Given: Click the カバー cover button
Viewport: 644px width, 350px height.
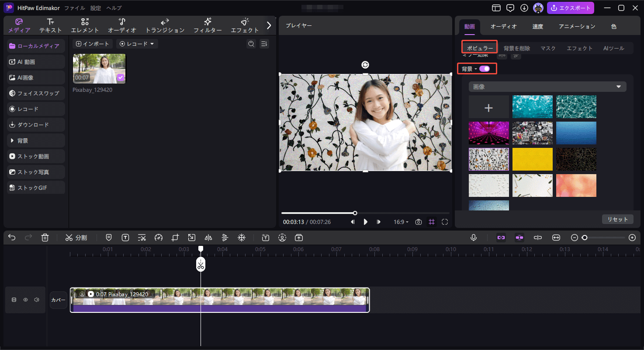Looking at the screenshot, I should coord(59,300).
